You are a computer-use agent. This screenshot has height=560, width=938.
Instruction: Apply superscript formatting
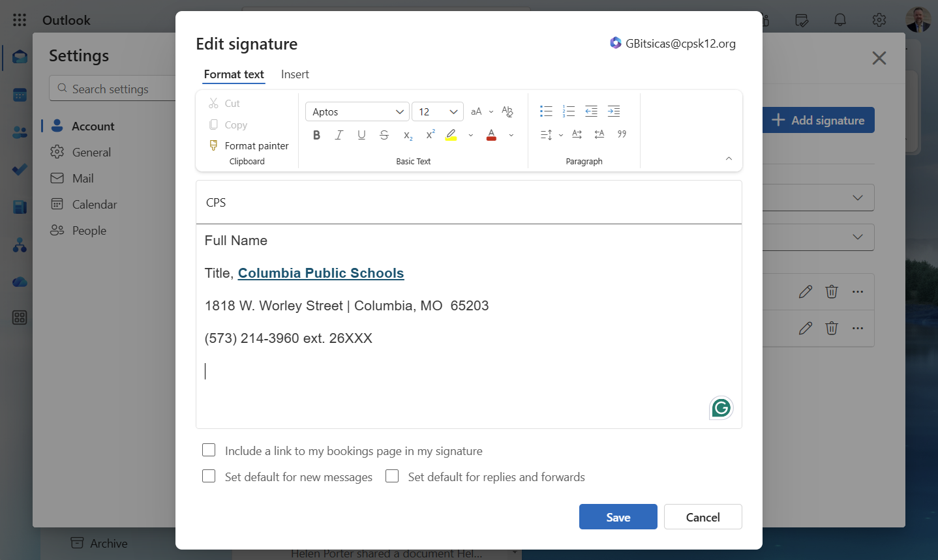point(430,135)
